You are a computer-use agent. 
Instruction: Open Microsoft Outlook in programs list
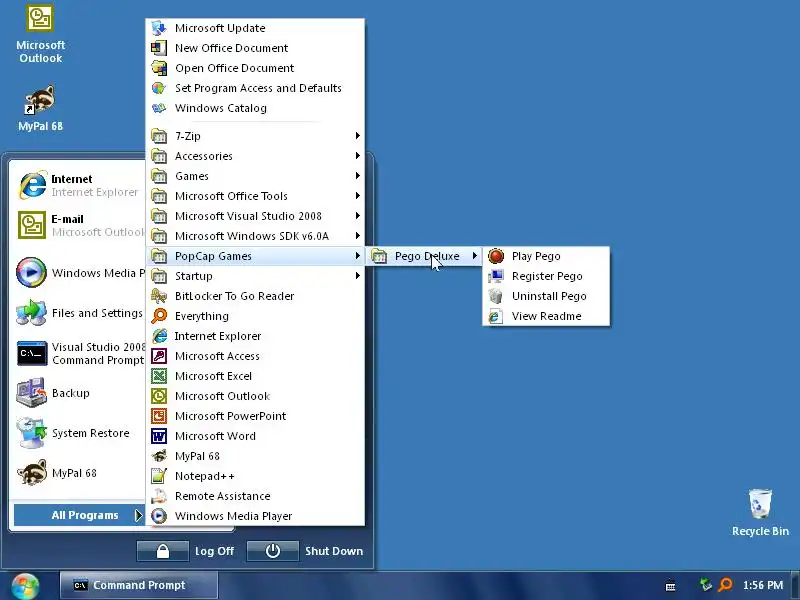point(256,396)
